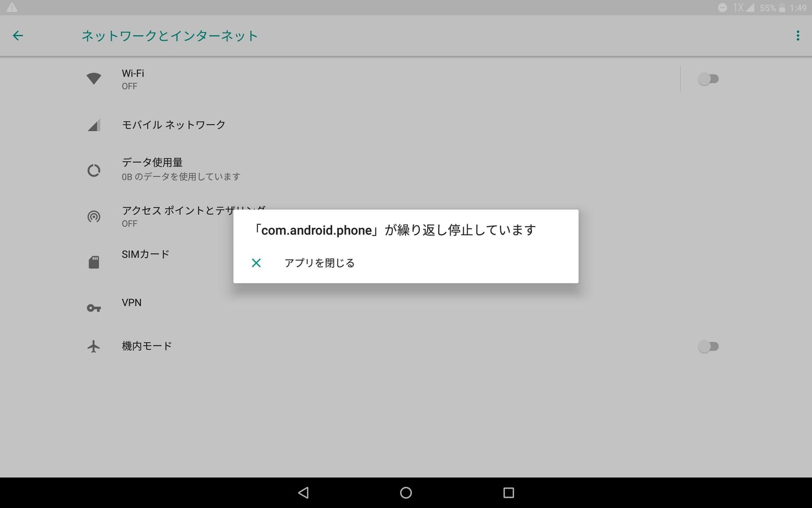Screen dimensions: 812x508
Task: Tap the SIM card icon
Action: click(94, 262)
